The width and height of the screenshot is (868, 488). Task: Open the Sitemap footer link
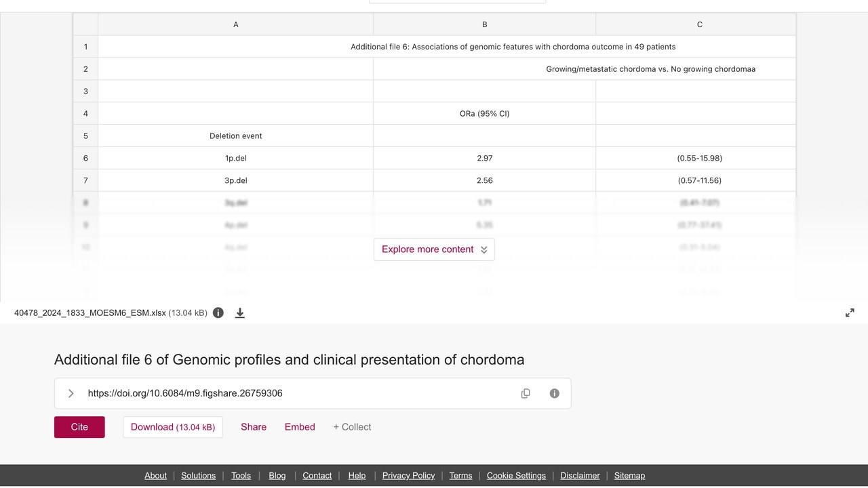click(630, 476)
